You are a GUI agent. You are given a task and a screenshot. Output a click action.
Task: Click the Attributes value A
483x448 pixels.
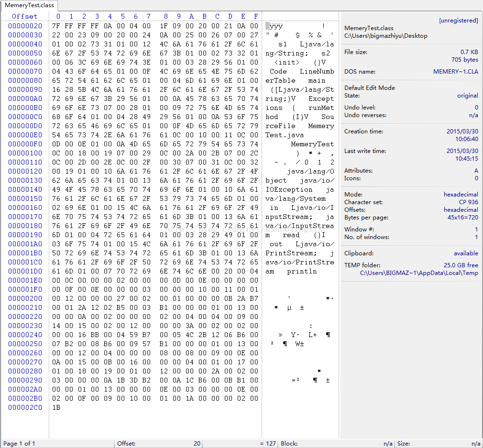tap(476, 171)
